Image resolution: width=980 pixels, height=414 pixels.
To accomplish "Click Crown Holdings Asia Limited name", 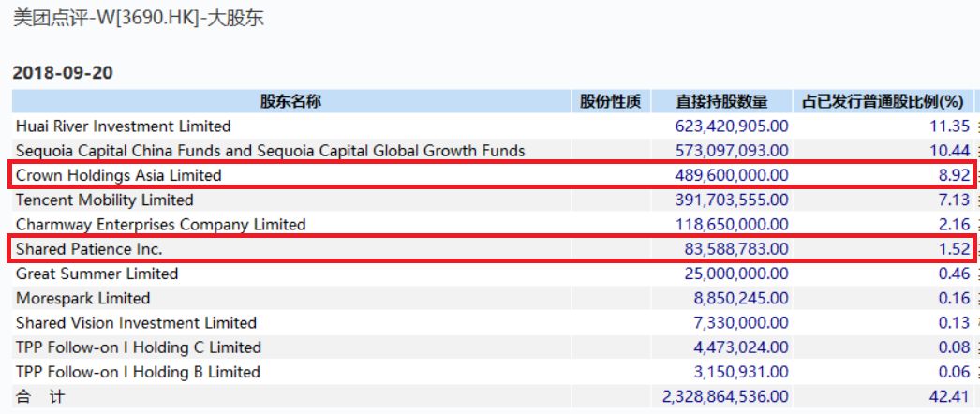I will (x=118, y=175).
